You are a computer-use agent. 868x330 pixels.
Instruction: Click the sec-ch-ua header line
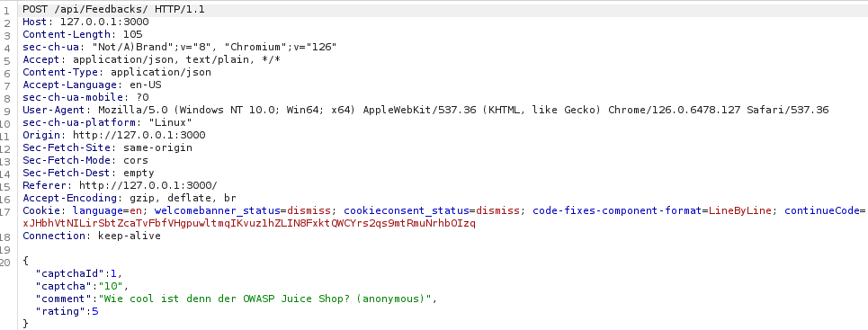(x=179, y=47)
